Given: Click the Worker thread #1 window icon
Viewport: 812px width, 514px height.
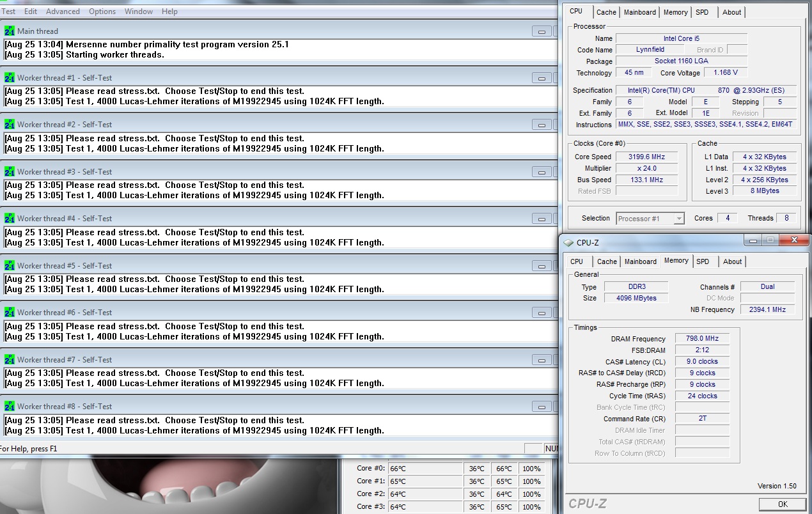Looking at the screenshot, I should pyautogui.click(x=10, y=77).
